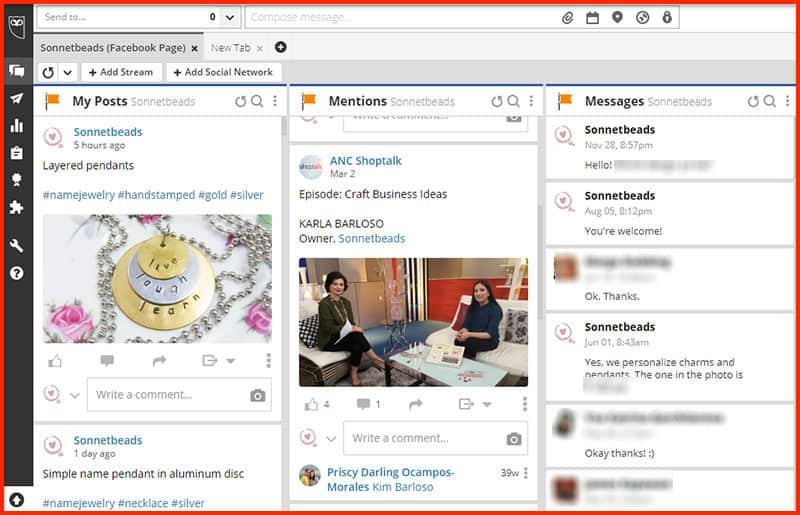Open the layered pendants photo

[157, 278]
